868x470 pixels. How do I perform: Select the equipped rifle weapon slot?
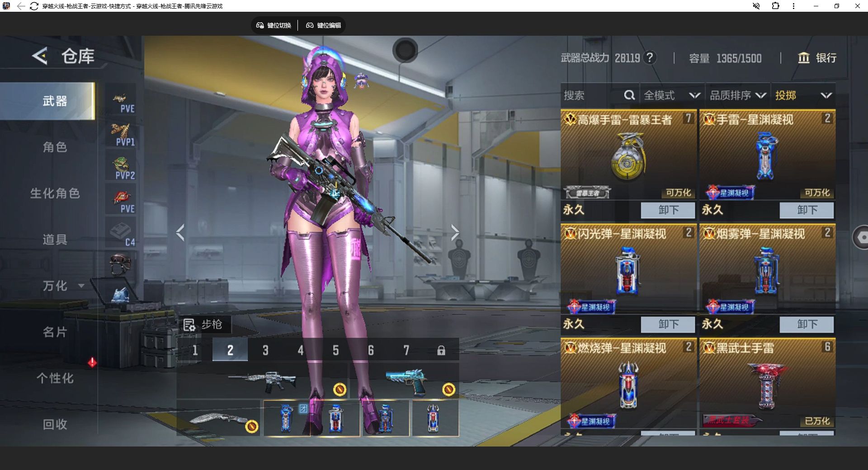click(x=263, y=381)
